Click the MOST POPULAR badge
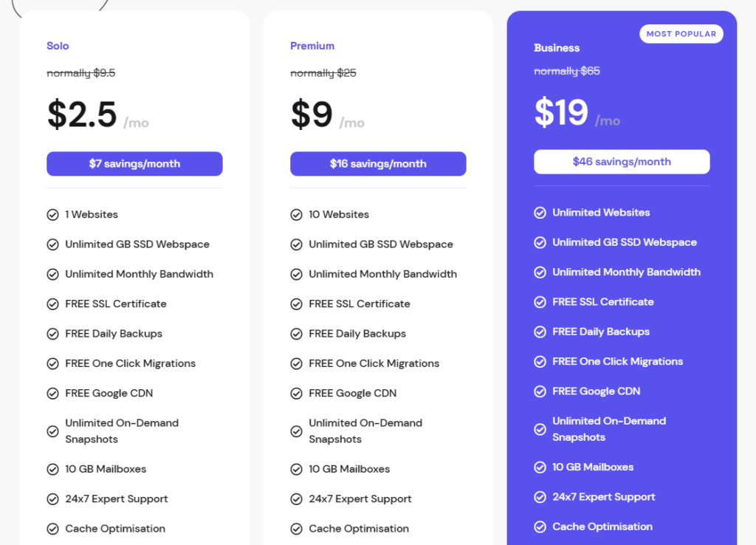Viewport: 756px width, 545px height. [681, 34]
